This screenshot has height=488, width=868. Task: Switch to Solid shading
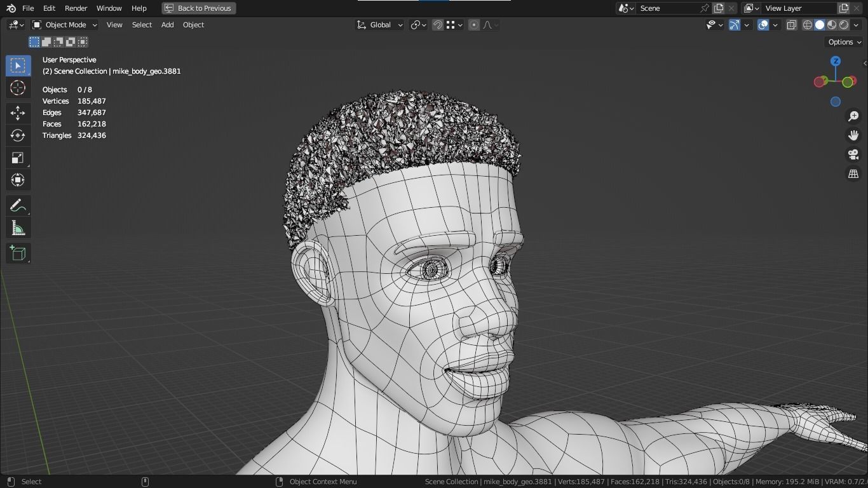820,25
